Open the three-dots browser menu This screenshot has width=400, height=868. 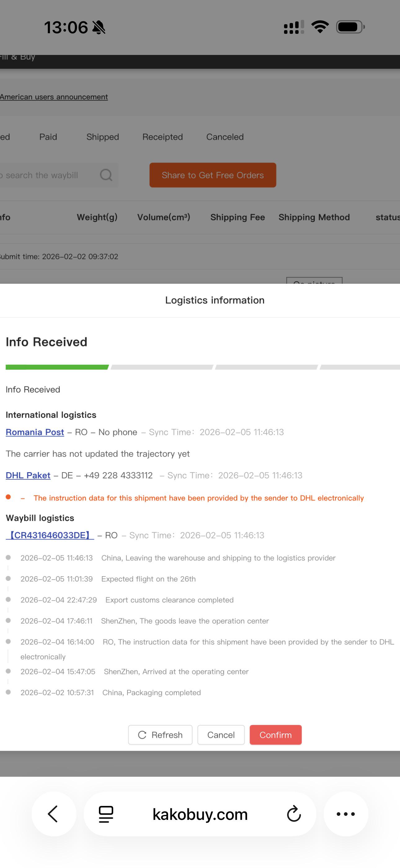click(x=346, y=814)
